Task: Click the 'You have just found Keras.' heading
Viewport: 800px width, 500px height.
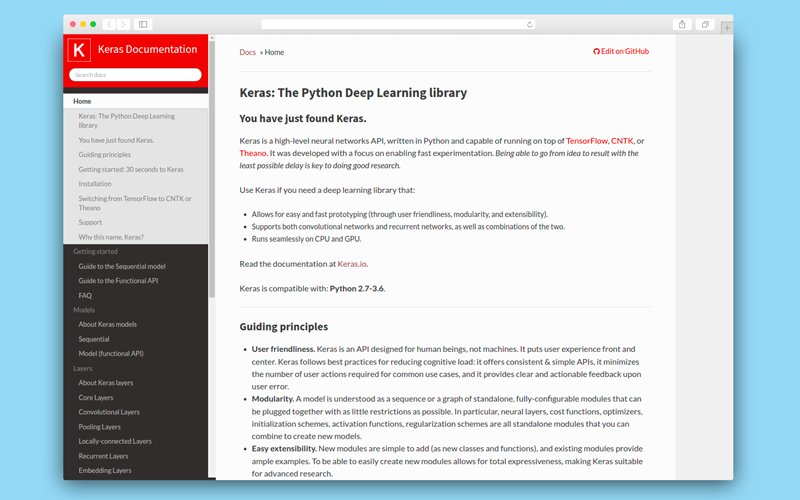Action: [303, 118]
